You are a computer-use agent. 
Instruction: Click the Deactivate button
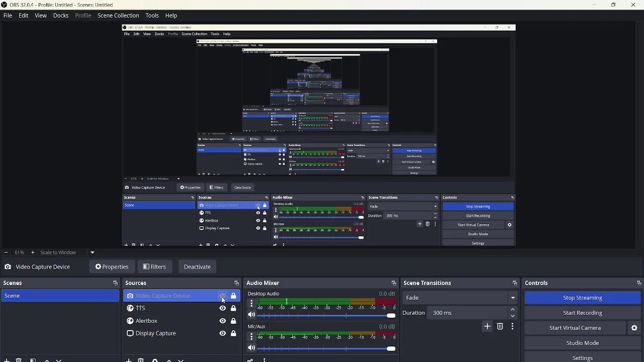[197, 267]
